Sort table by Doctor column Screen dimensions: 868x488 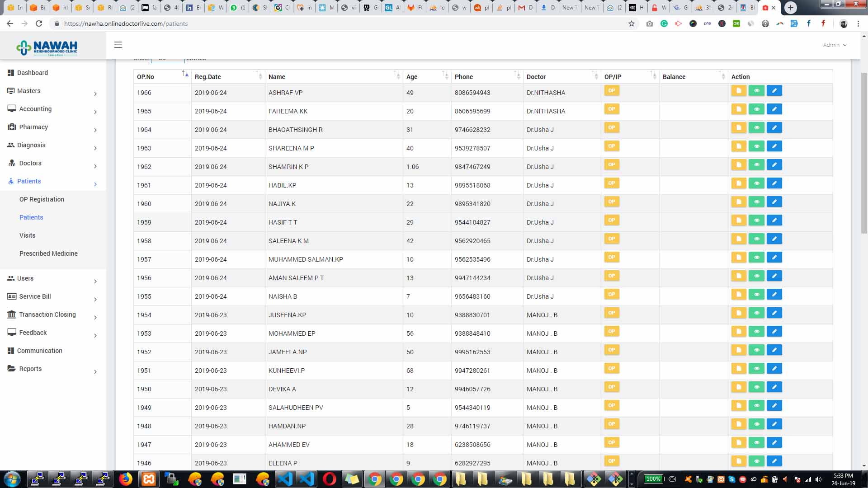click(562, 77)
